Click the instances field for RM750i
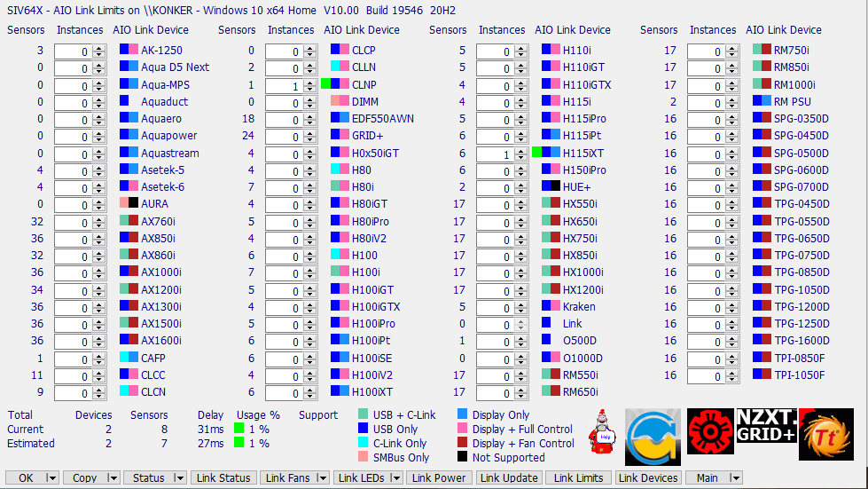 pos(705,51)
